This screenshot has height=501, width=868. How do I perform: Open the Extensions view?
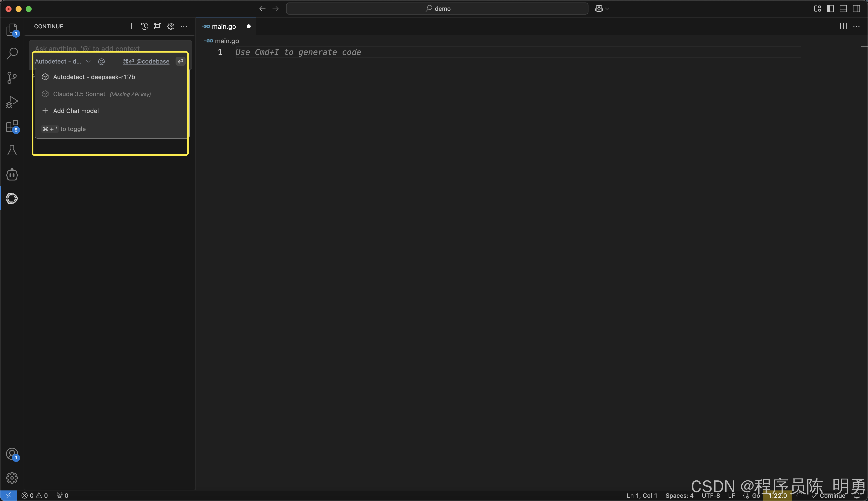(12, 126)
